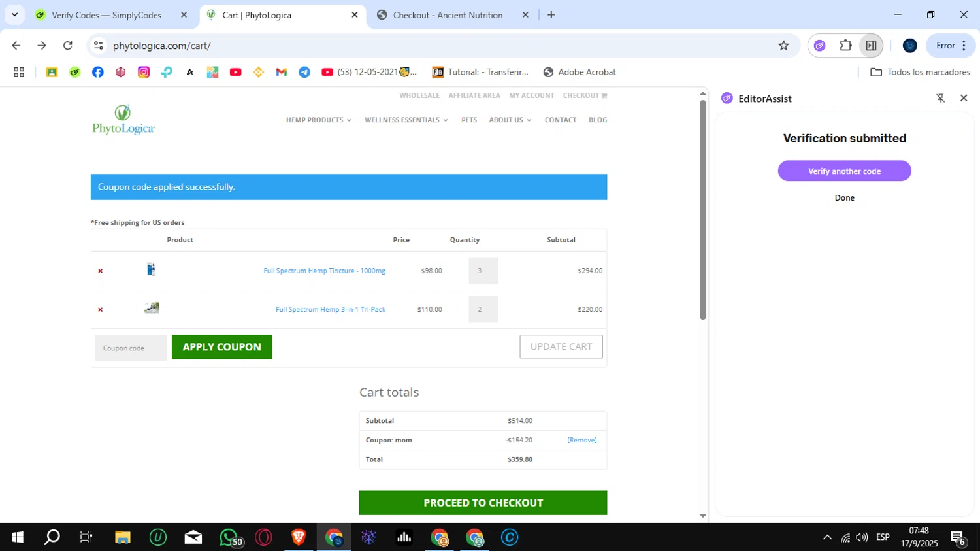Expand the Wellness Essentials menu
Viewport: 980px width, 551px height.
click(406, 120)
